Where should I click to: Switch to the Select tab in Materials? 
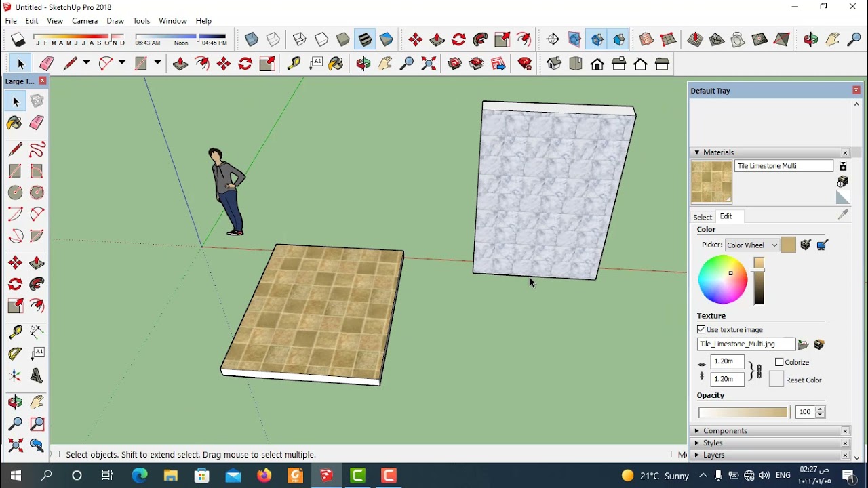click(703, 217)
